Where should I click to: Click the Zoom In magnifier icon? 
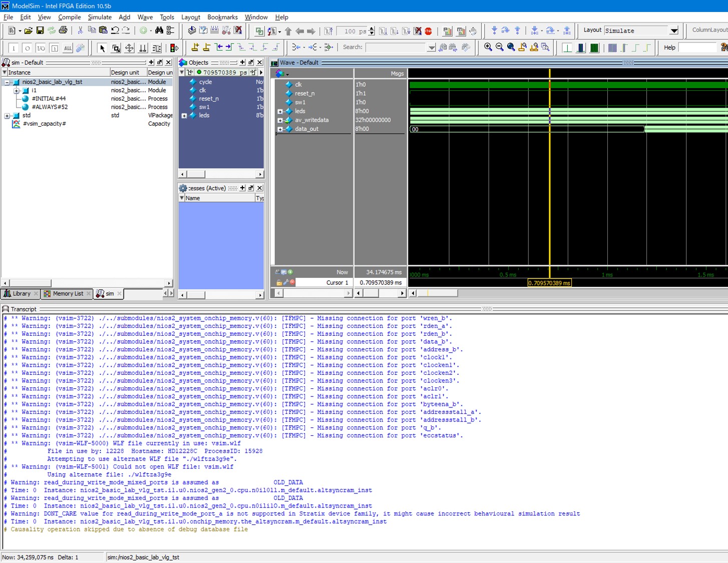point(488,47)
